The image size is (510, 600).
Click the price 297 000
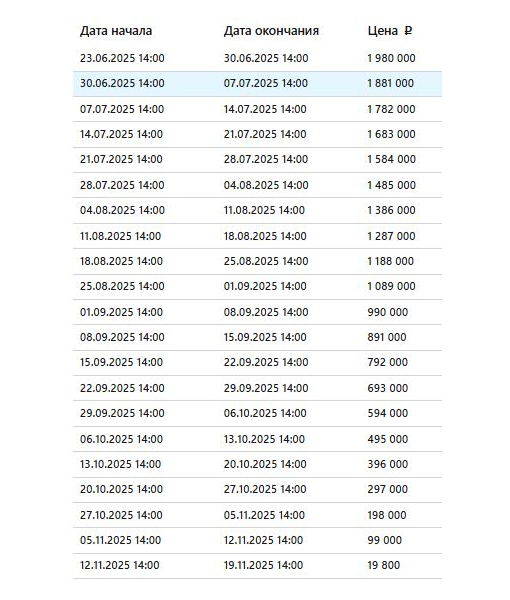click(x=388, y=489)
